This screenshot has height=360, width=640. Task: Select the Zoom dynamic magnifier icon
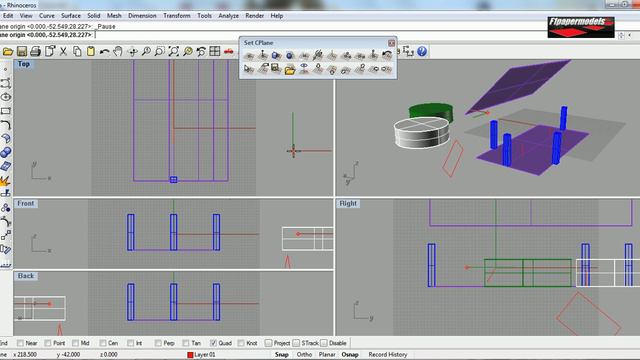point(146,51)
